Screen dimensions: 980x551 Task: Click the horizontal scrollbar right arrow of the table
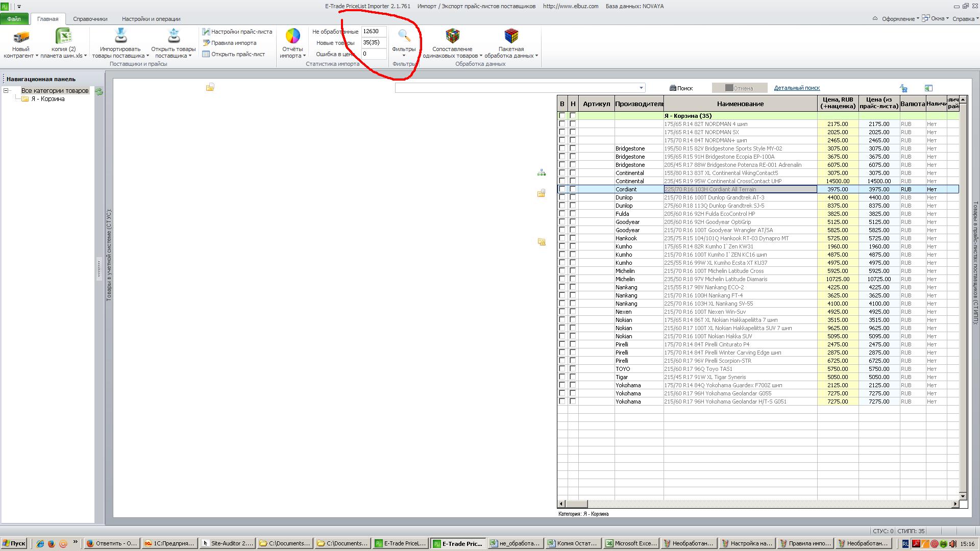955,504
